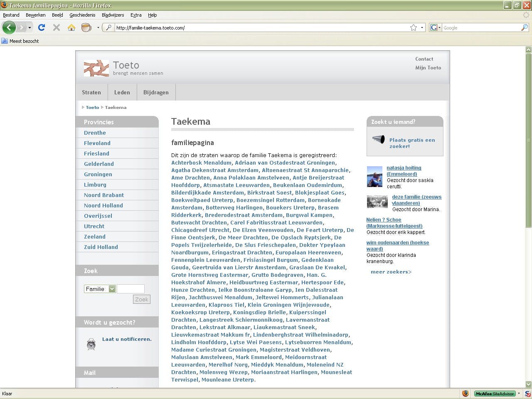Viewport: 532px width, 399px height.
Task: Select the Friesland province link
Action: click(96, 153)
